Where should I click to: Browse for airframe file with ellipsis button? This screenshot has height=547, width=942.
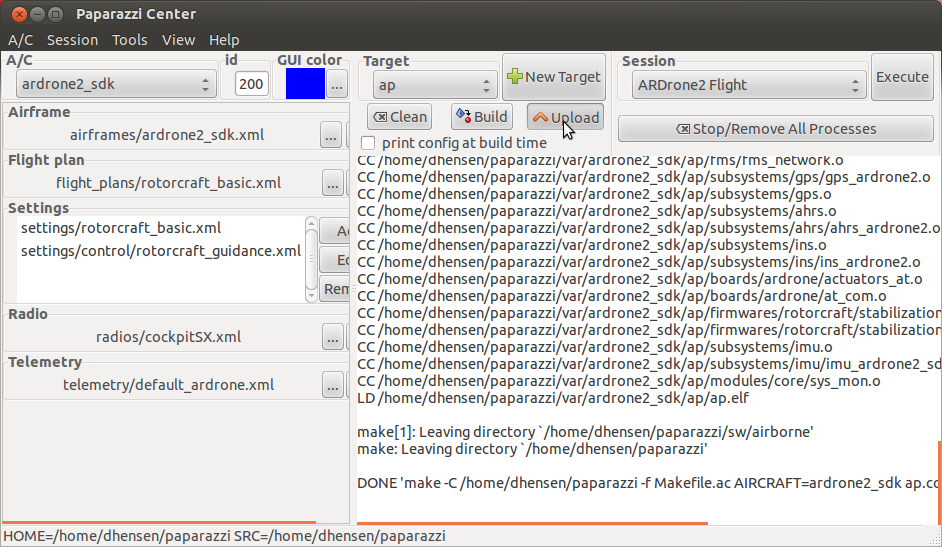pos(330,135)
